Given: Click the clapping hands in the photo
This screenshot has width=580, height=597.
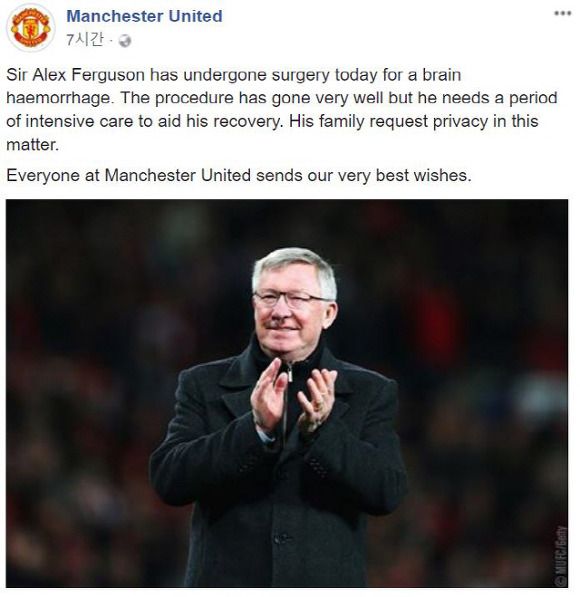Looking at the screenshot, I should (x=293, y=400).
